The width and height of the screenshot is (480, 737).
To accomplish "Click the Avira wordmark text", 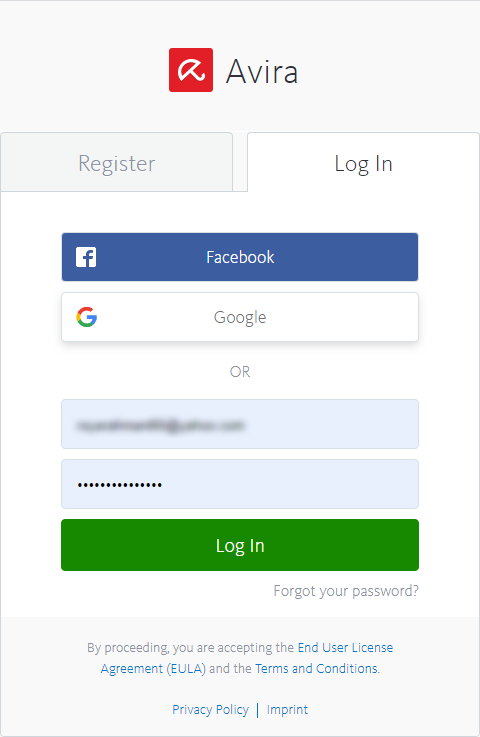I will pyautogui.click(x=262, y=72).
